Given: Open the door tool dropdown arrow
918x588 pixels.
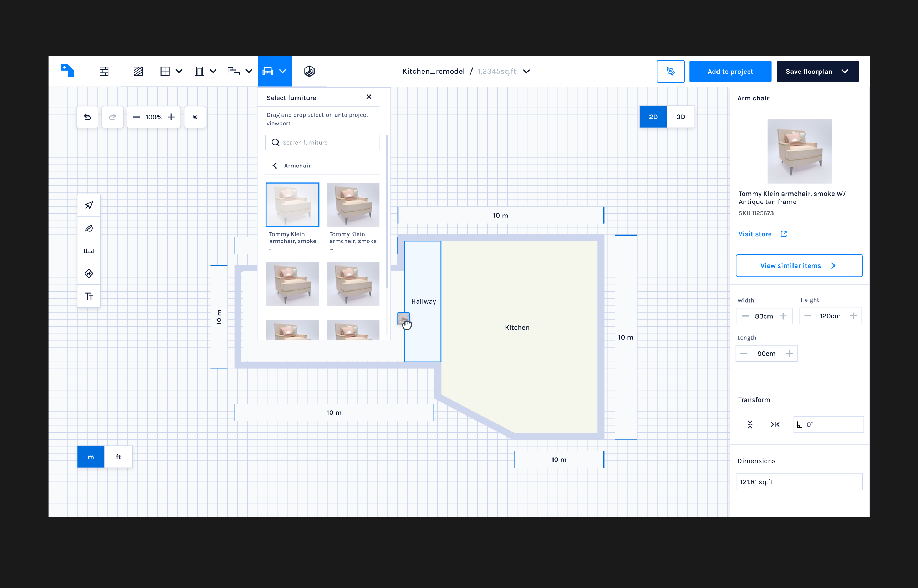Looking at the screenshot, I should coord(213,71).
